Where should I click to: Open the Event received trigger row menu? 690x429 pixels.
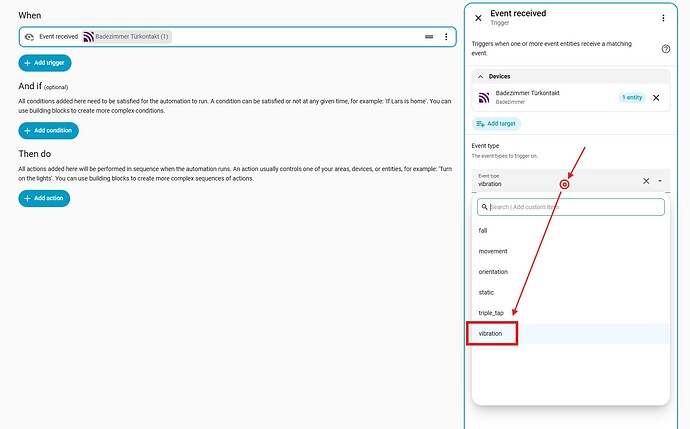[446, 37]
